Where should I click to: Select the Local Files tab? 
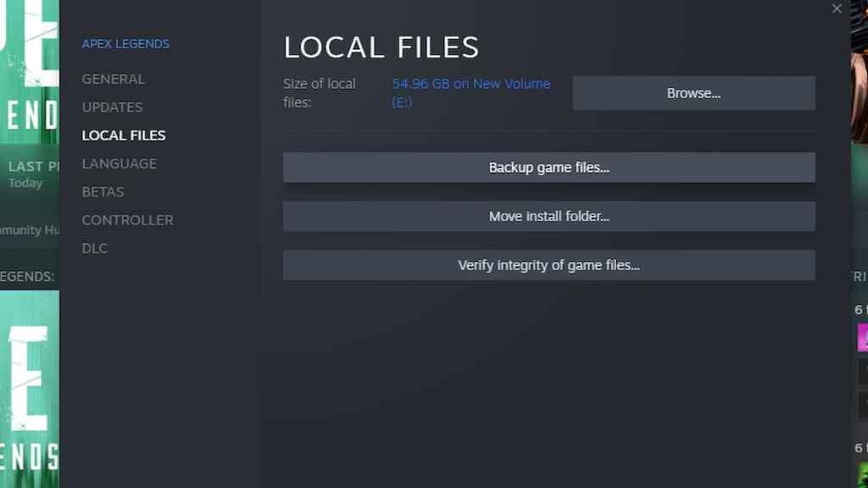coord(124,136)
